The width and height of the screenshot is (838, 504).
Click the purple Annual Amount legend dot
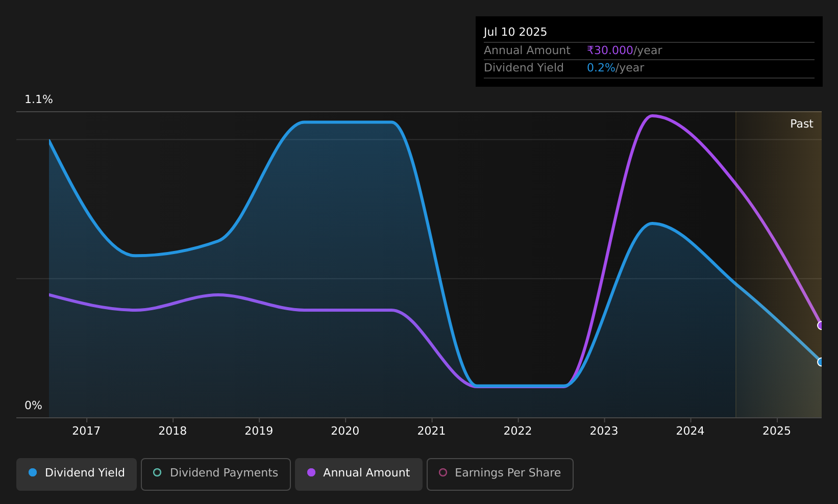pos(311,472)
